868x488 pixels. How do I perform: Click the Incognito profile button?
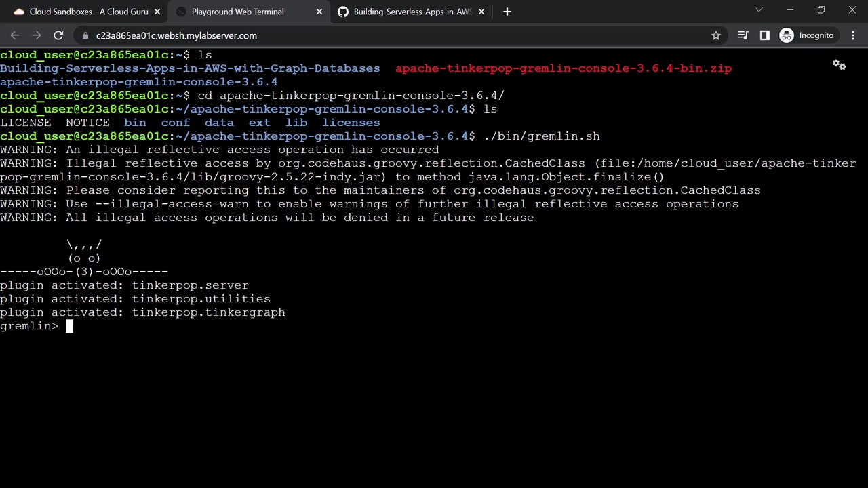(807, 35)
